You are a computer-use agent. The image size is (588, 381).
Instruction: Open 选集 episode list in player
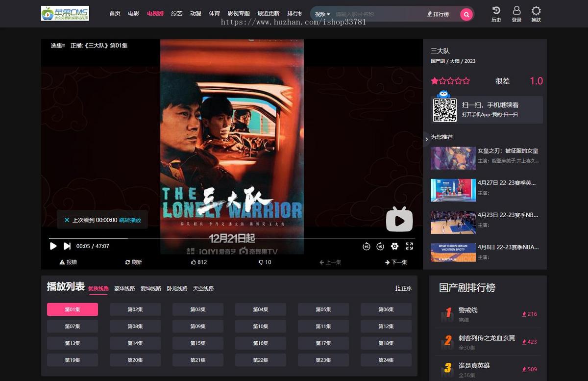coord(58,46)
